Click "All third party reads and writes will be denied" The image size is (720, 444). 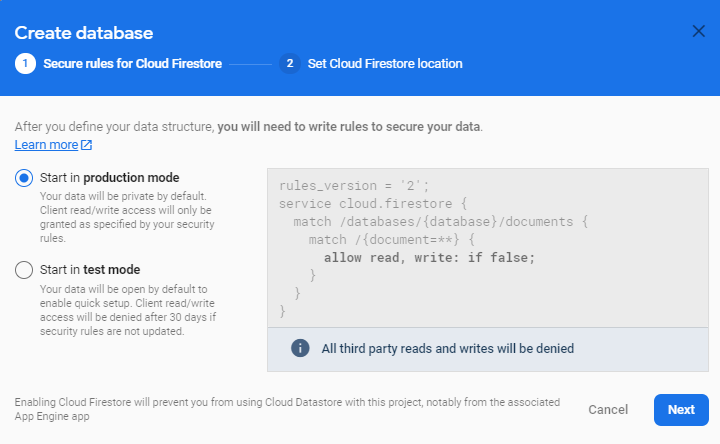(448, 348)
